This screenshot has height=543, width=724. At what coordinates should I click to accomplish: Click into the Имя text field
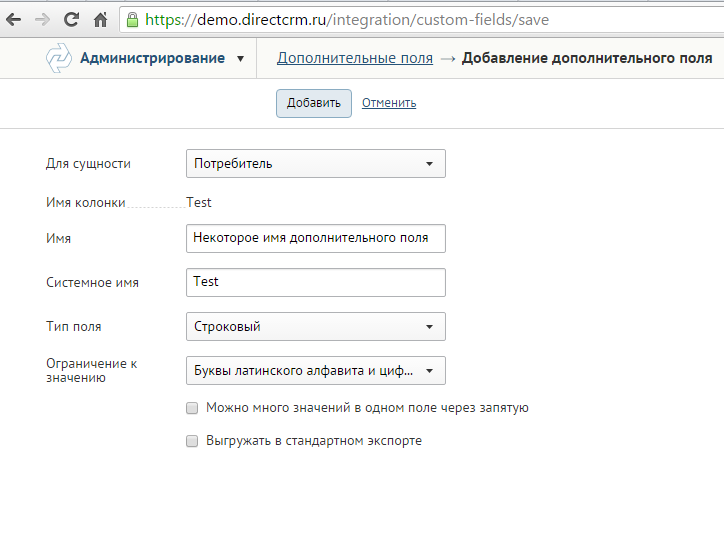(315, 238)
